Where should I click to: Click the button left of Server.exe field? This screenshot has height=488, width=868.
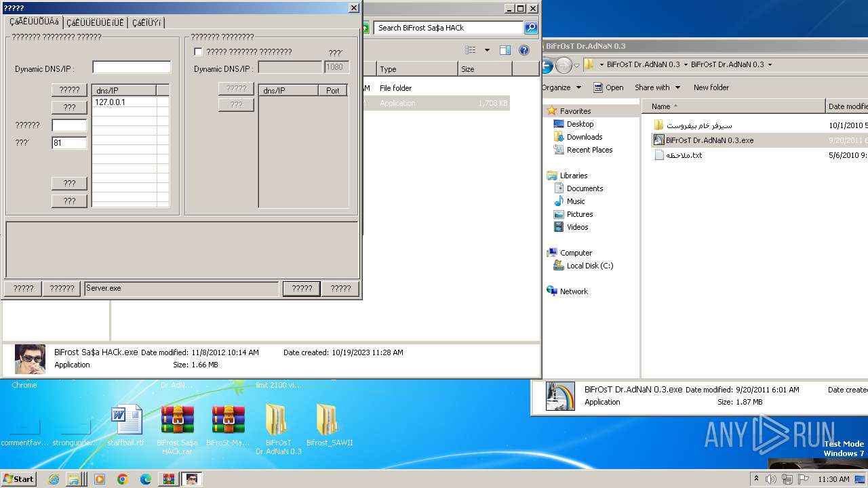tap(62, 288)
